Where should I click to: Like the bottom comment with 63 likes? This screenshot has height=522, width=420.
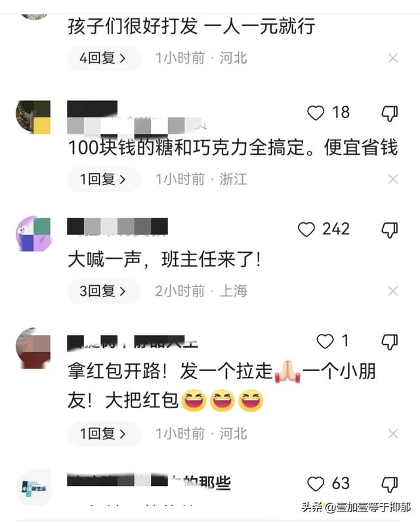coord(316,484)
